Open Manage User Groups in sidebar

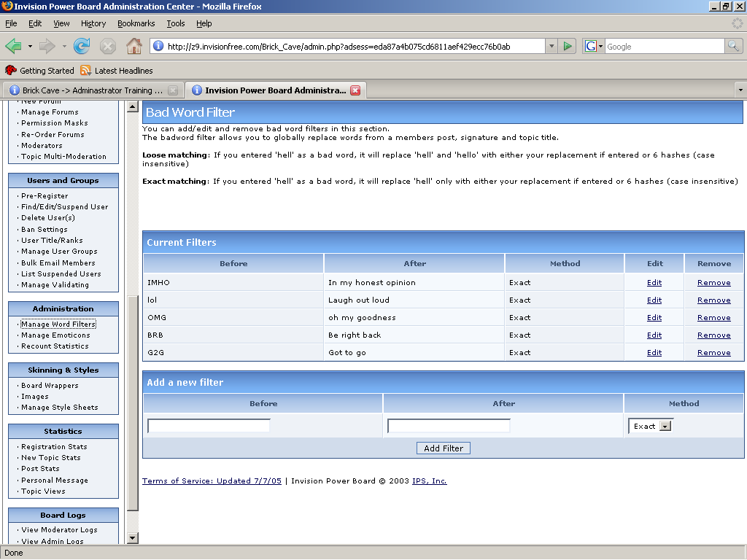pos(59,252)
